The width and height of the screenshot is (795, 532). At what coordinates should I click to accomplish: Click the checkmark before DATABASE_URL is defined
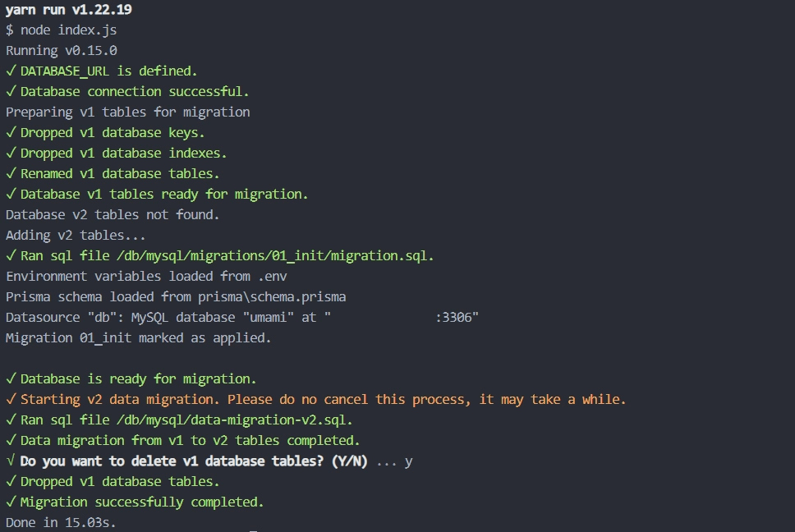point(11,71)
